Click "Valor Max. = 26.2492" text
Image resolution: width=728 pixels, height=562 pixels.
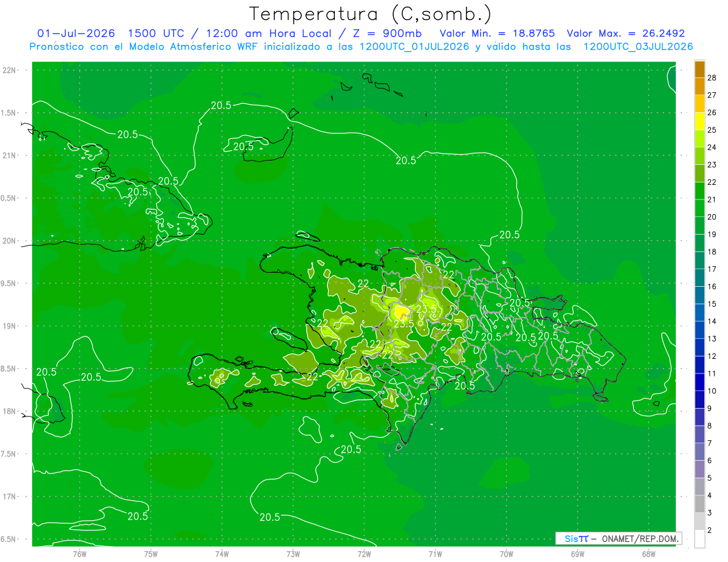pos(626,33)
